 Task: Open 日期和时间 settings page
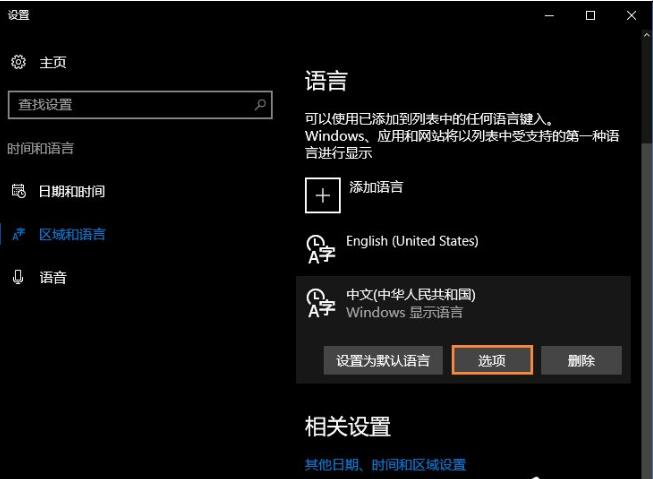click(72, 191)
